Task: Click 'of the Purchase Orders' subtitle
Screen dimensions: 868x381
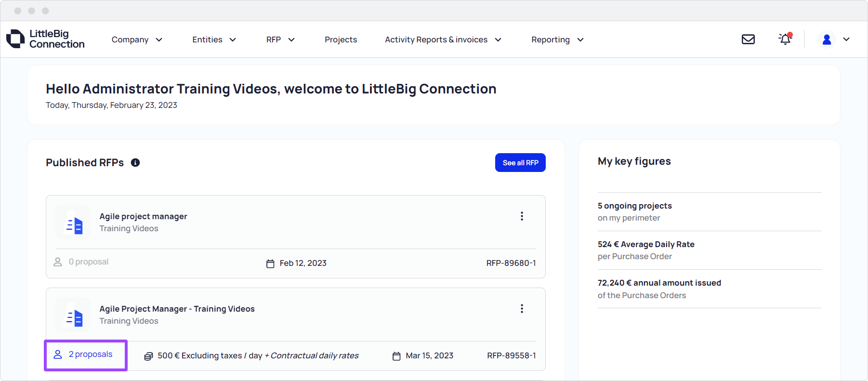Action: (642, 296)
